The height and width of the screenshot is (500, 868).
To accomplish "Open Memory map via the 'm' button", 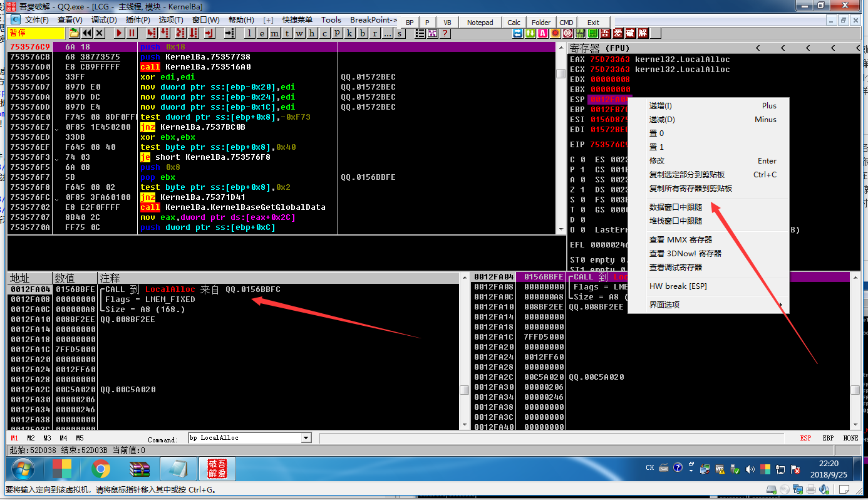I will click(x=274, y=33).
